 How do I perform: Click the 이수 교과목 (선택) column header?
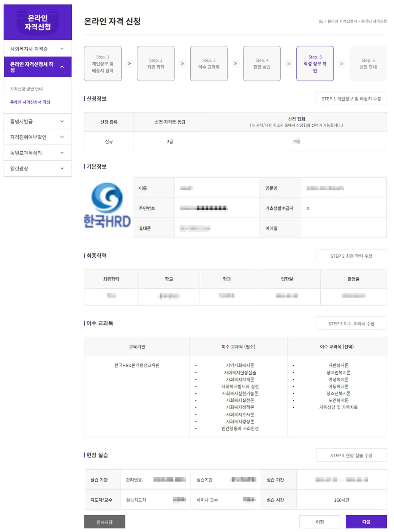(337, 347)
